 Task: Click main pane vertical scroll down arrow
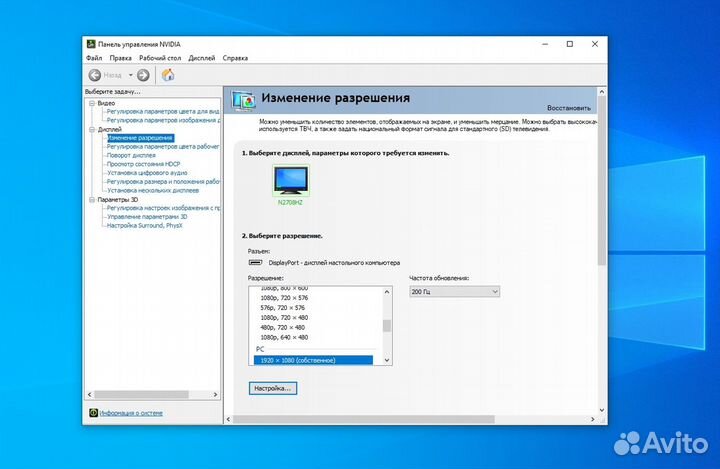coord(602,410)
